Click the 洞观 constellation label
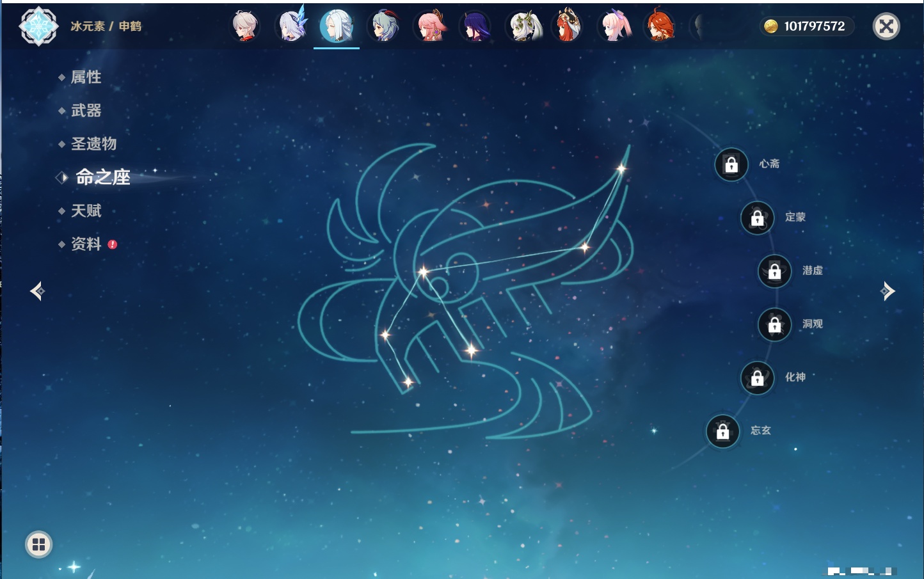 (813, 324)
